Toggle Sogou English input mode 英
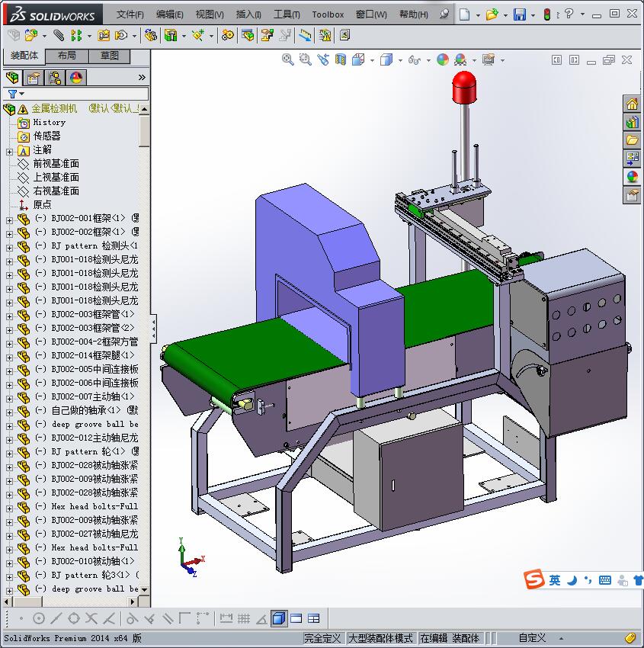Viewport: 644px width, 648px height. tap(554, 580)
